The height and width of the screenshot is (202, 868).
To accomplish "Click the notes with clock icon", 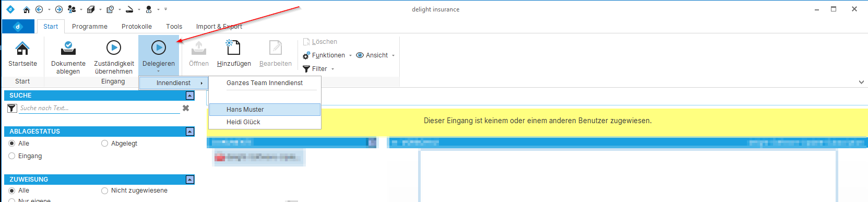I will (110, 9).
